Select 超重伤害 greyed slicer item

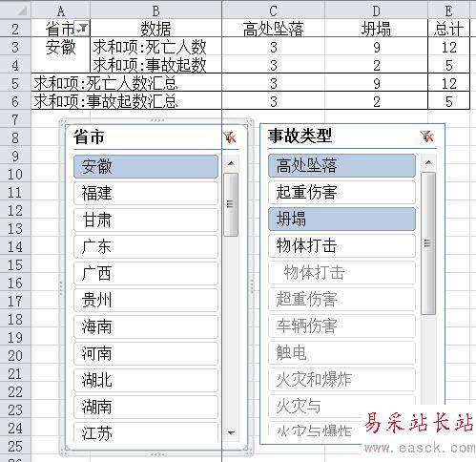[341, 299]
